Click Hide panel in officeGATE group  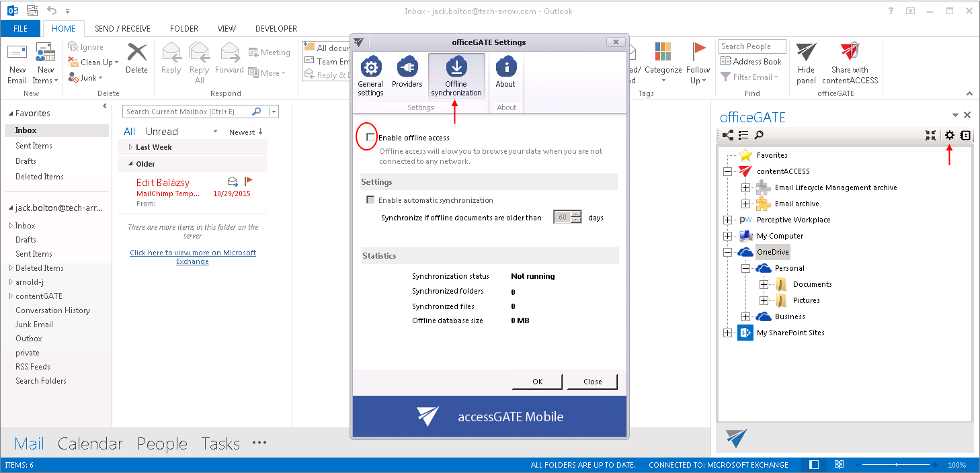click(806, 63)
